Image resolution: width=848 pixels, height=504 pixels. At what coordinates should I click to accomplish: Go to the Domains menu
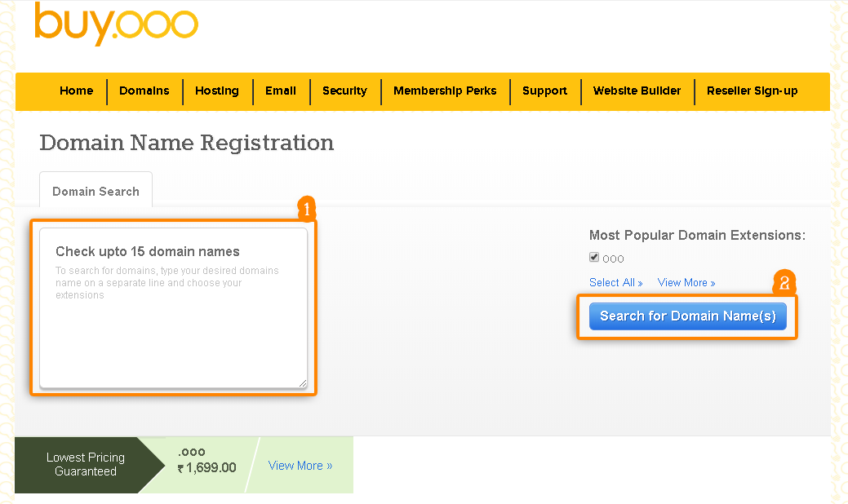pyautogui.click(x=144, y=91)
